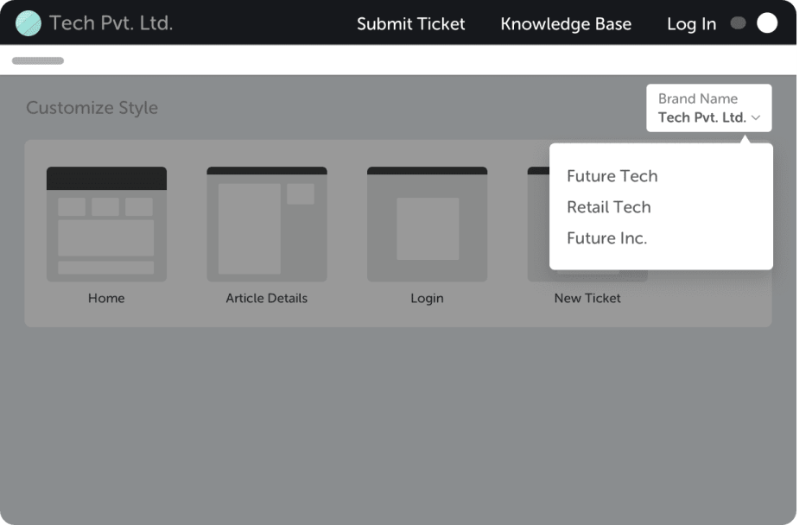
Task: Pick Future Inc. from the dropdown menu
Action: [x=606, y=238]
